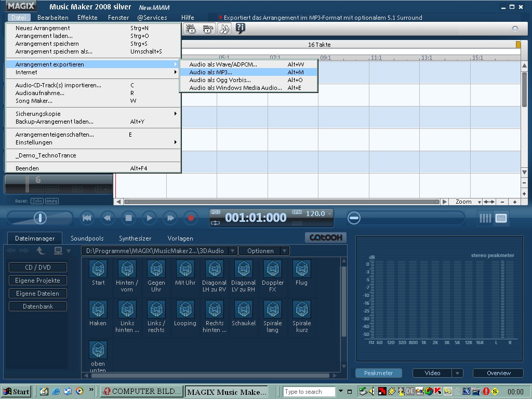Switch to the Overview display
The image size is (532, 399).
point(498,373)
